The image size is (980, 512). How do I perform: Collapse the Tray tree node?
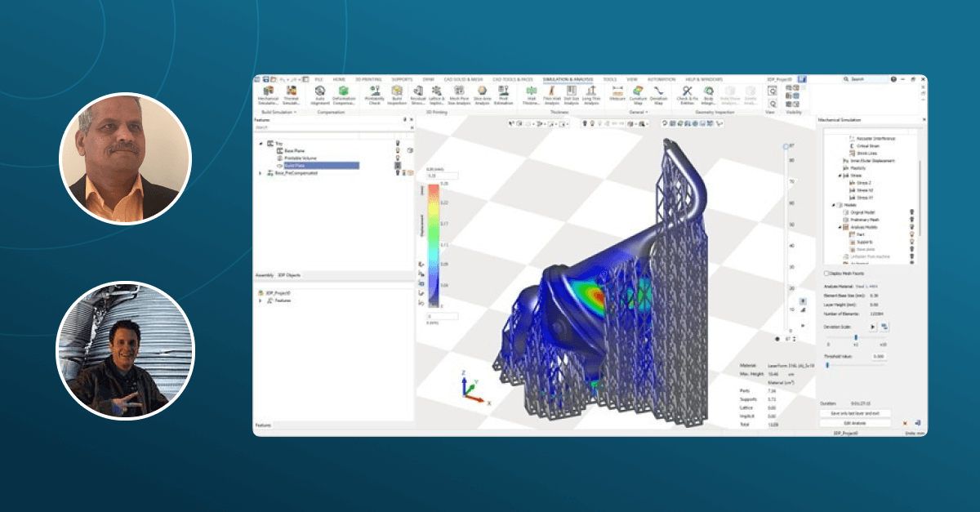(x=261, y=144)
